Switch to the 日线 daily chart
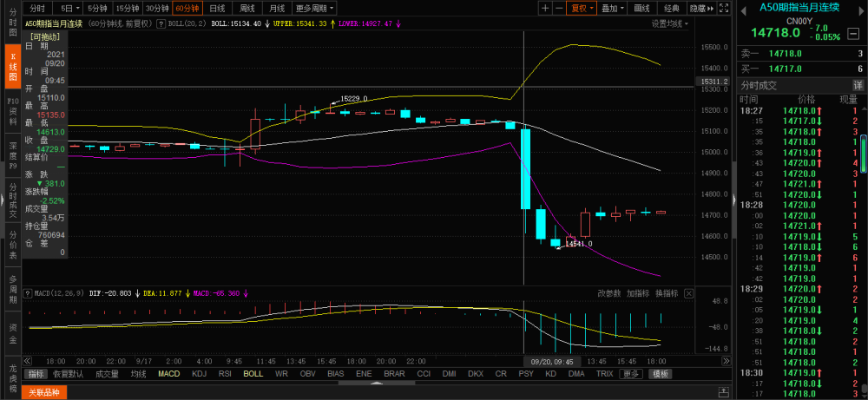This screenshot has width=868, height=400. (x=217, y=9)
